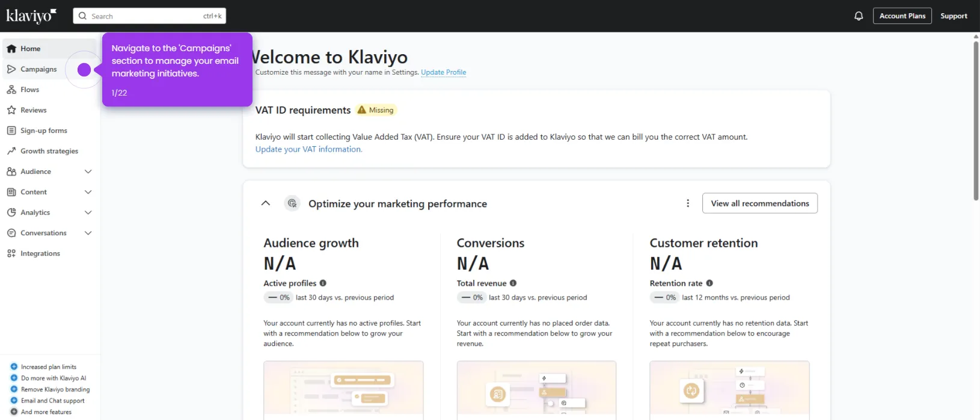Viewport: 980px width, 420px height.
Task: Go to Home in sidebar
Action: [49, 49]
